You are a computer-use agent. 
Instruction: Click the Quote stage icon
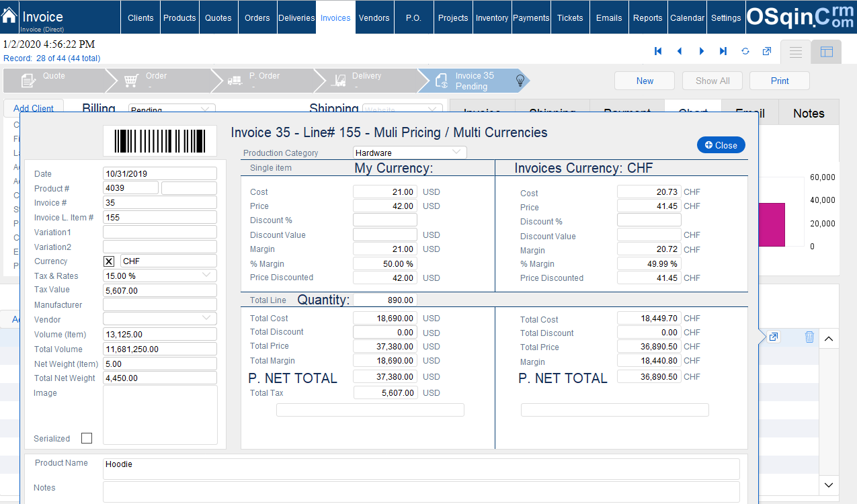tap(28, 81)
